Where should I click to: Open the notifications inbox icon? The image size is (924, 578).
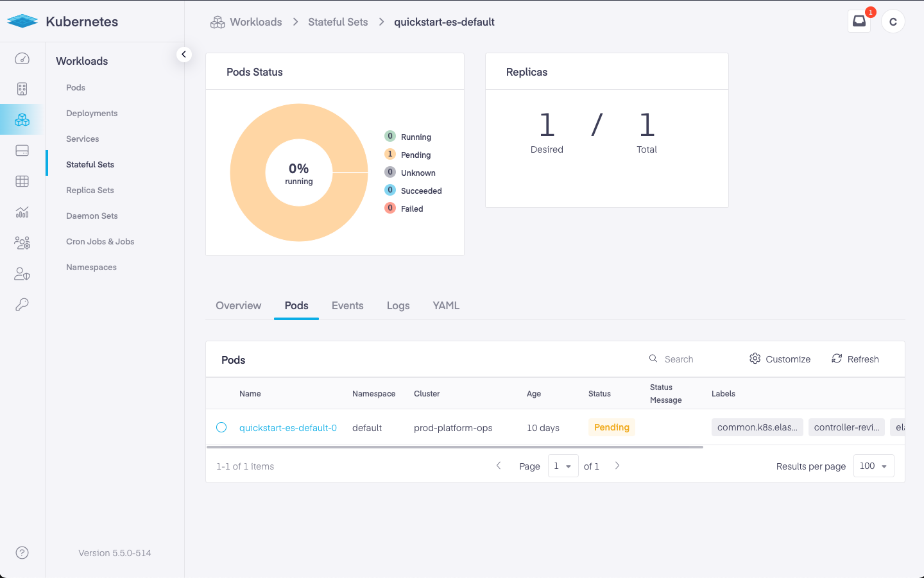point(859,21)
